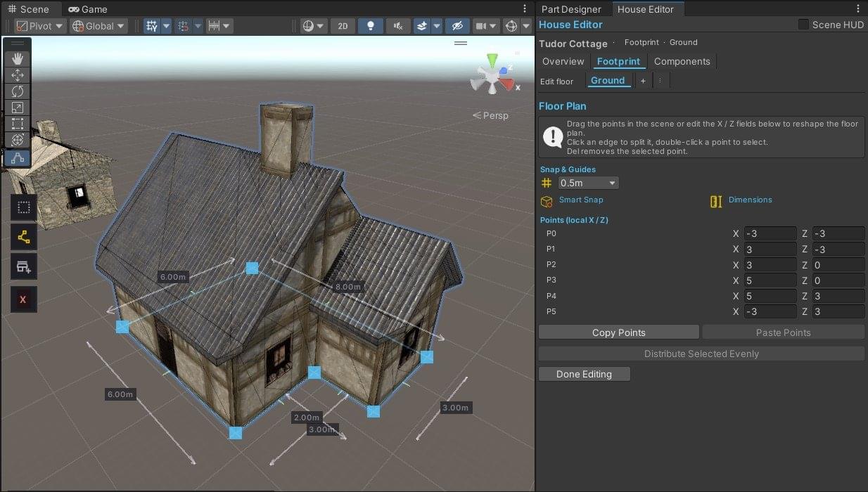868x492 pixels.
Task: Edit P0 X value field
Action: click(x=770, y=233)
